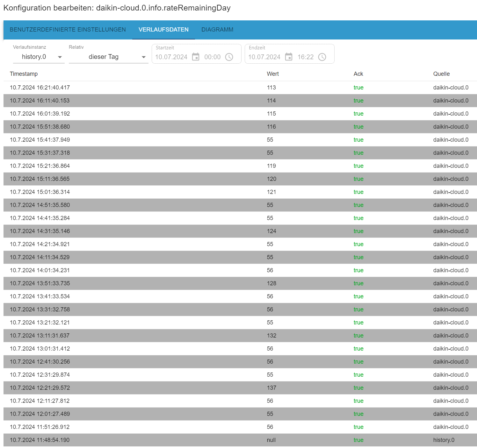Image resolution: width=477 pixels, height=448 pixels.
Task: Select row with timestamp 12:41:30.256
Action: pyautogui.click(x=240, y=362)
